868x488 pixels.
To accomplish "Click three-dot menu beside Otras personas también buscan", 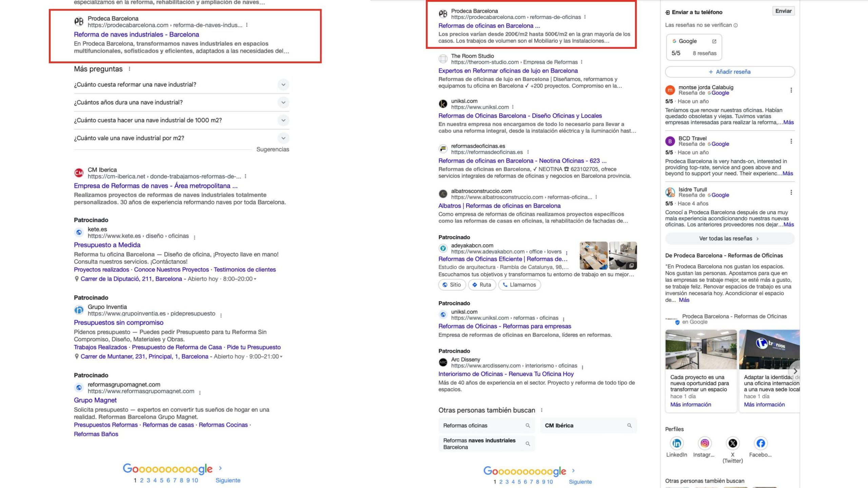I will (541, 410).
